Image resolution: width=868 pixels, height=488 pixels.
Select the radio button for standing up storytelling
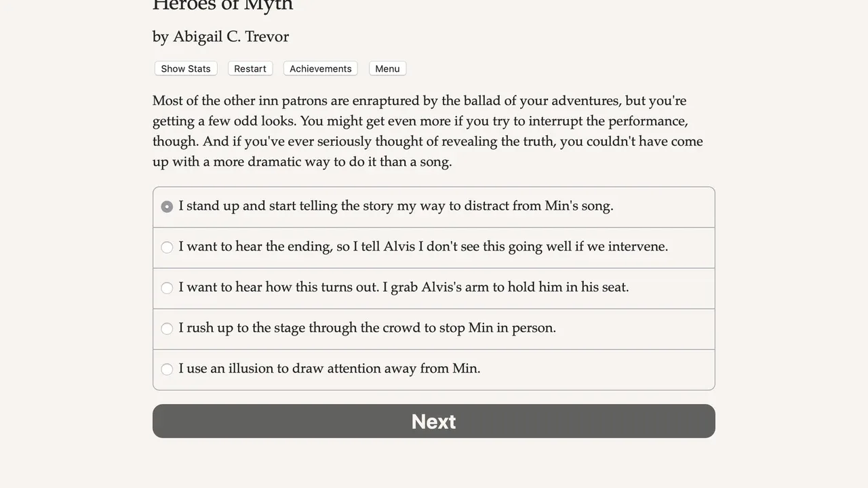(167, 207)
